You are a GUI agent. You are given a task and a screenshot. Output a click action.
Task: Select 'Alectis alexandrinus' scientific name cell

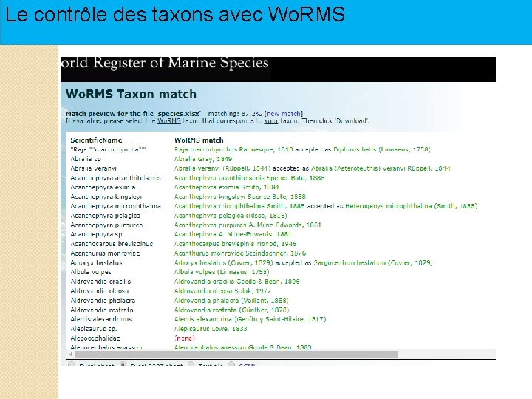click(x=100, y=319)
